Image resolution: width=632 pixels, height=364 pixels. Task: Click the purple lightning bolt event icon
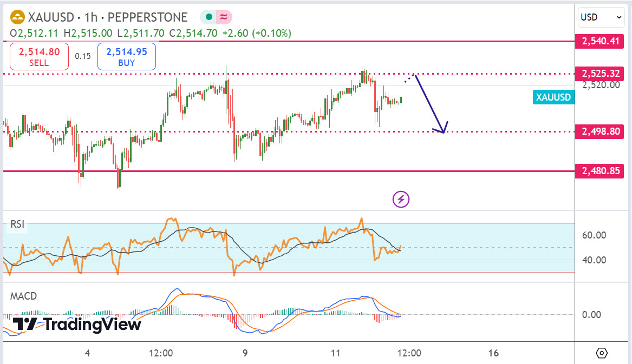401,199
